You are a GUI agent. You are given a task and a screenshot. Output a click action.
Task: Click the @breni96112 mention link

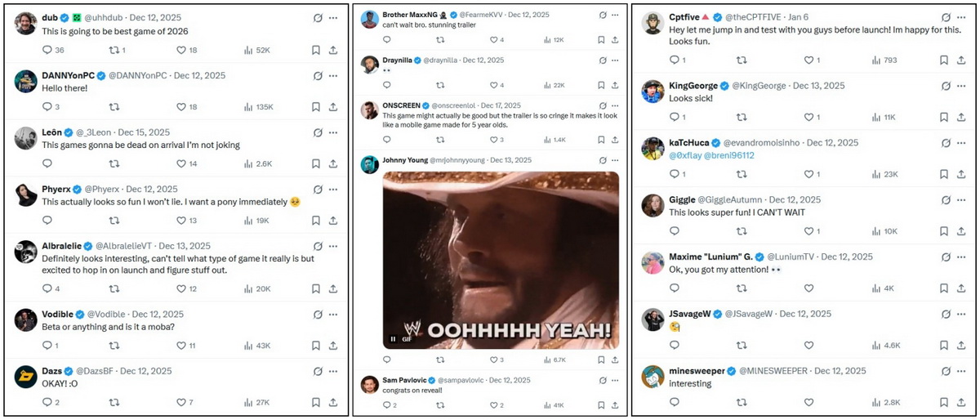(x=732, y=155)
